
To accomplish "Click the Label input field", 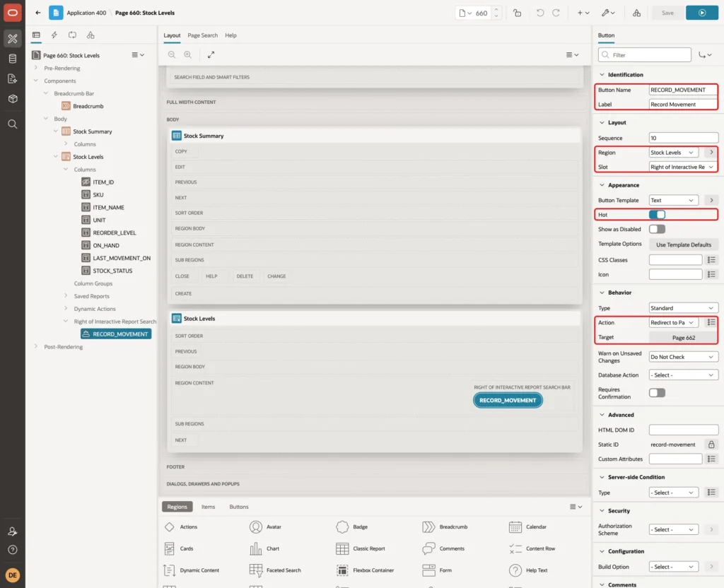I will [684, 105].
